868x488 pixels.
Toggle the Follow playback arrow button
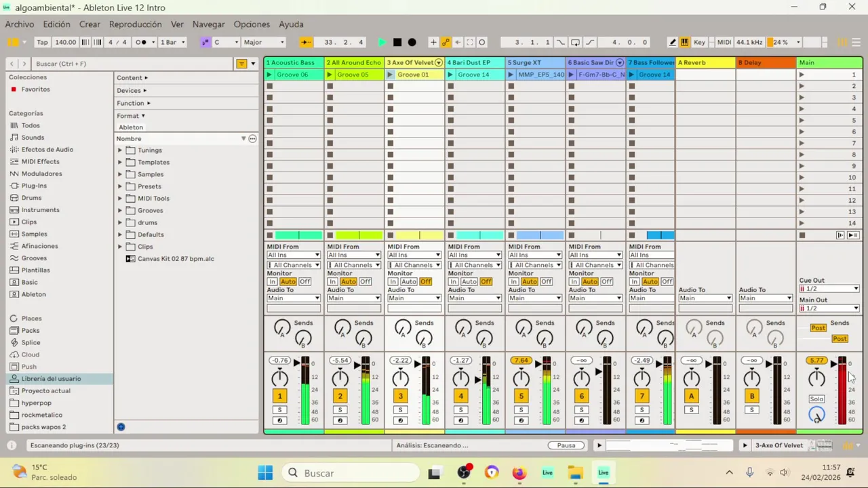coord(305,42)
